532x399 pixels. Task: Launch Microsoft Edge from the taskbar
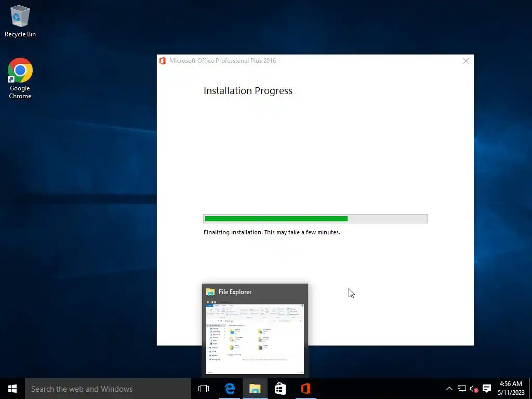(x=230, y=389)
